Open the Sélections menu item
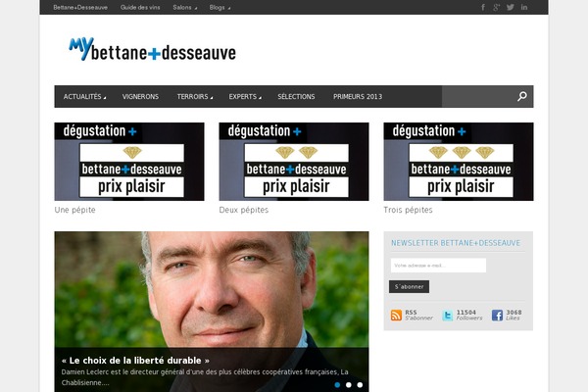The height and width of the screenshot is (392, 588). tap(296, 96)
